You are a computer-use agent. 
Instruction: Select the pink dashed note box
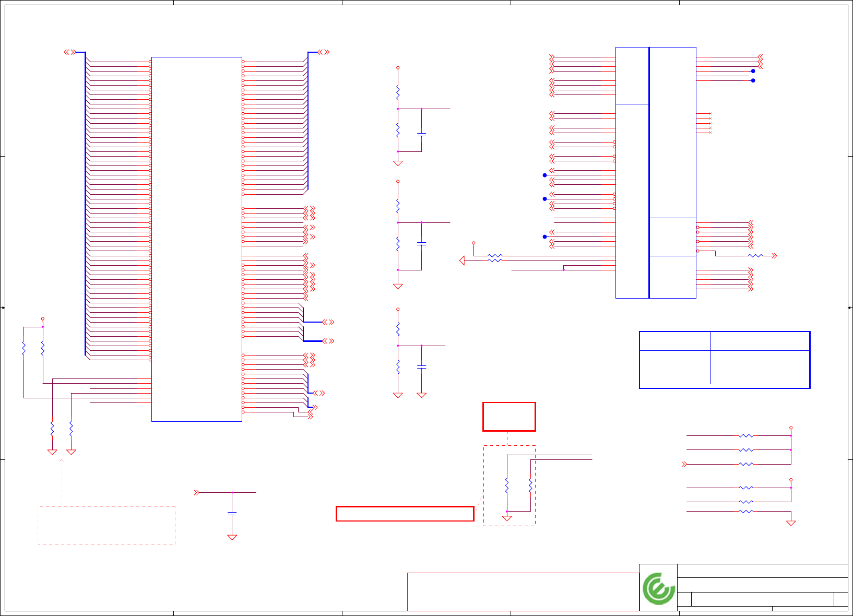coord(106,526)
